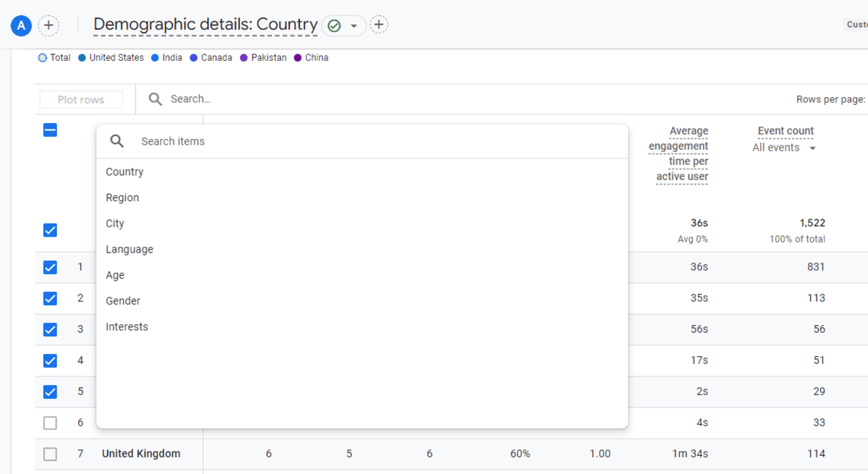Click the plus icon after report title
Screen dimensions: 868x474
pos(379,25)
